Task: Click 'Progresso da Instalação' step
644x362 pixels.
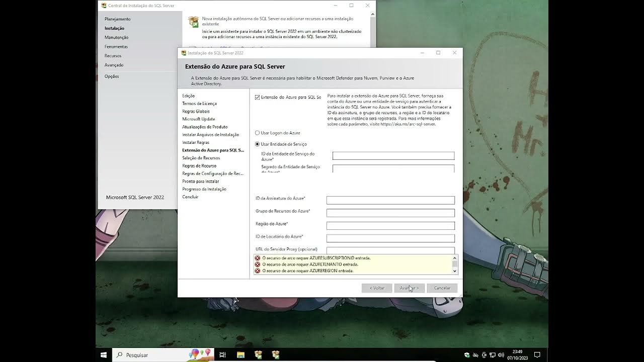Action: click(204, 189)
